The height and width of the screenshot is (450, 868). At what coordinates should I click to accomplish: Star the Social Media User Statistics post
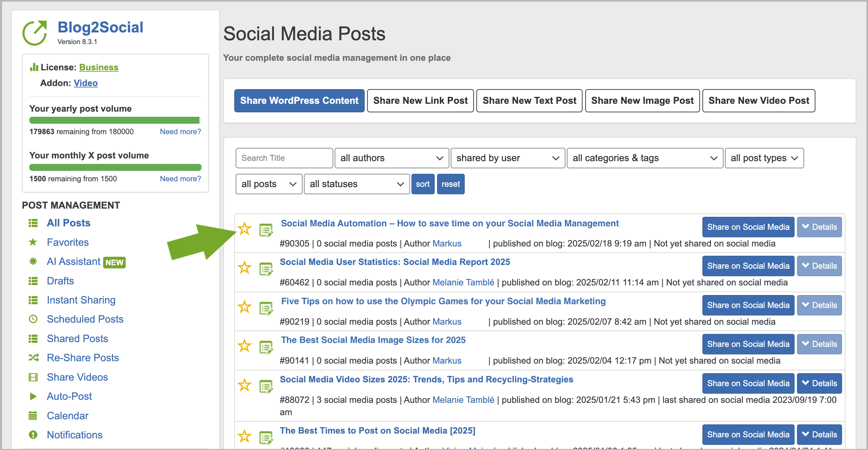click(x=244, y=268)
